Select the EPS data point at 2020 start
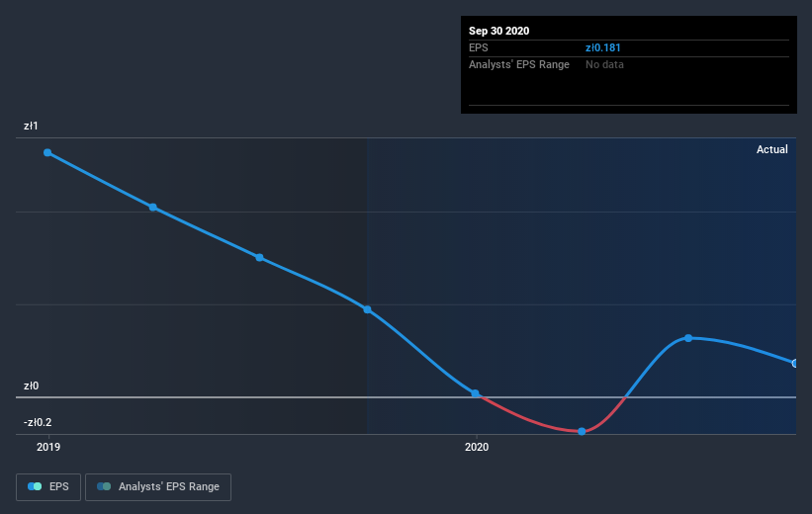The width and height of the screenshot is (812, 514). (475, 393)
